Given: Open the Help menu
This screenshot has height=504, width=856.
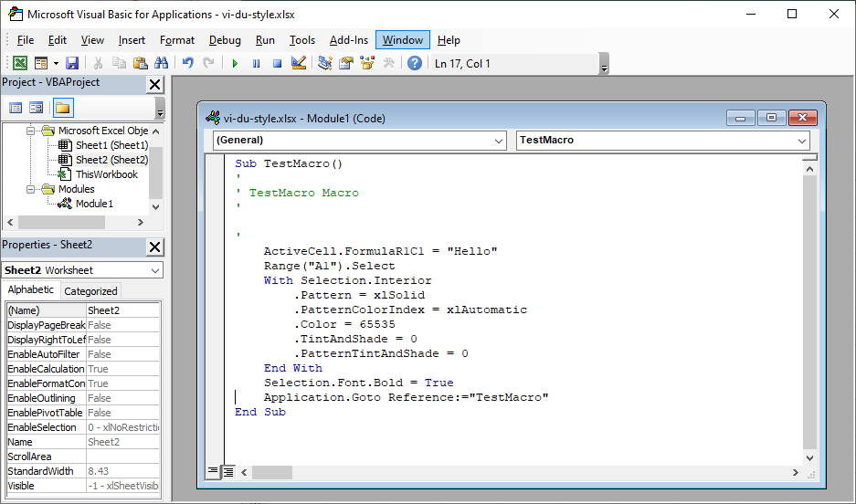Looking at the screenshot, I should pyautogui.click(x=449, y=40).
